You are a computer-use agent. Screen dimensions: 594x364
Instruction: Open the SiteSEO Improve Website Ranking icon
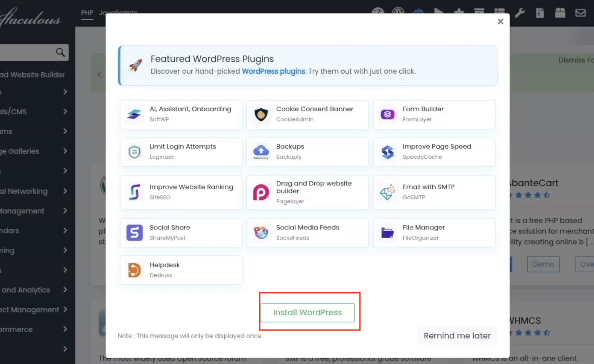coord(134,192)
